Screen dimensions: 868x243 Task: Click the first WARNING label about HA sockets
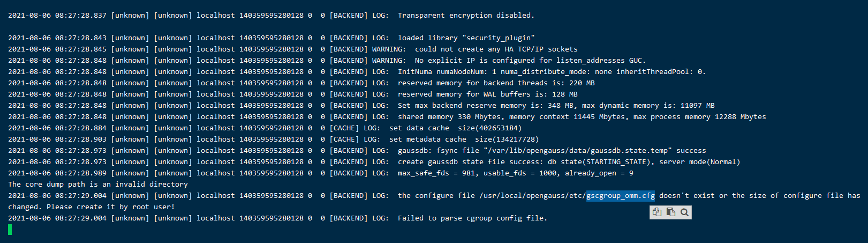(x=389, y=49)
